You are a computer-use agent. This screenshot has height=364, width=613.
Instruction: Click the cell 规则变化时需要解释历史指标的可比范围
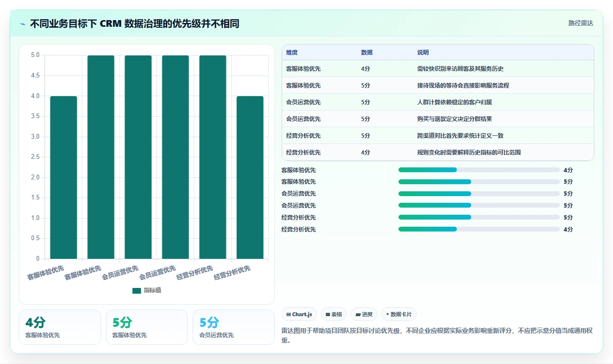469,153
